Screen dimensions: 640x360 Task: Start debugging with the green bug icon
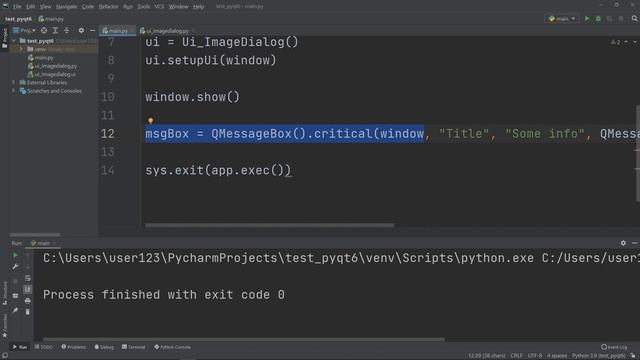[x=598, y=19]
